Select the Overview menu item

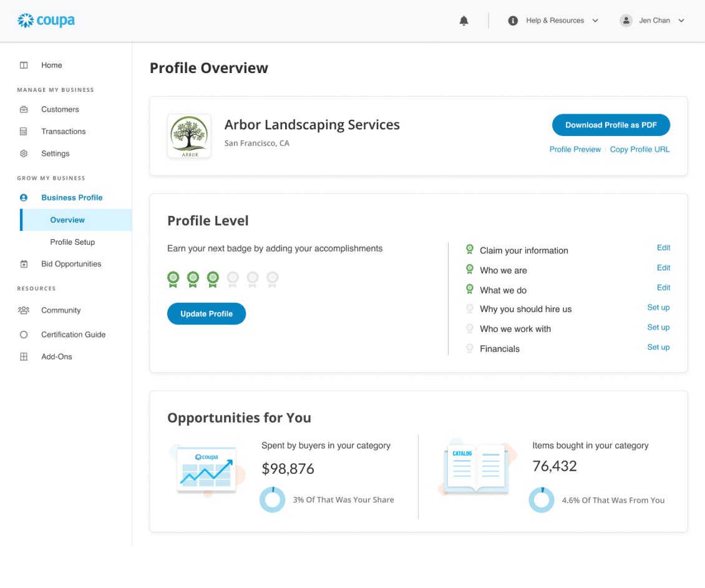coord(67,220)
